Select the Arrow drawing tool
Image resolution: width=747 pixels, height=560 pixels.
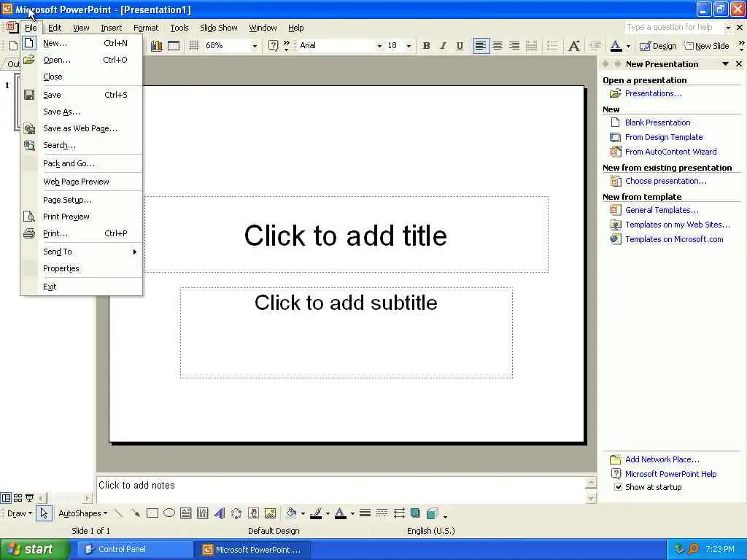(135, 513)
